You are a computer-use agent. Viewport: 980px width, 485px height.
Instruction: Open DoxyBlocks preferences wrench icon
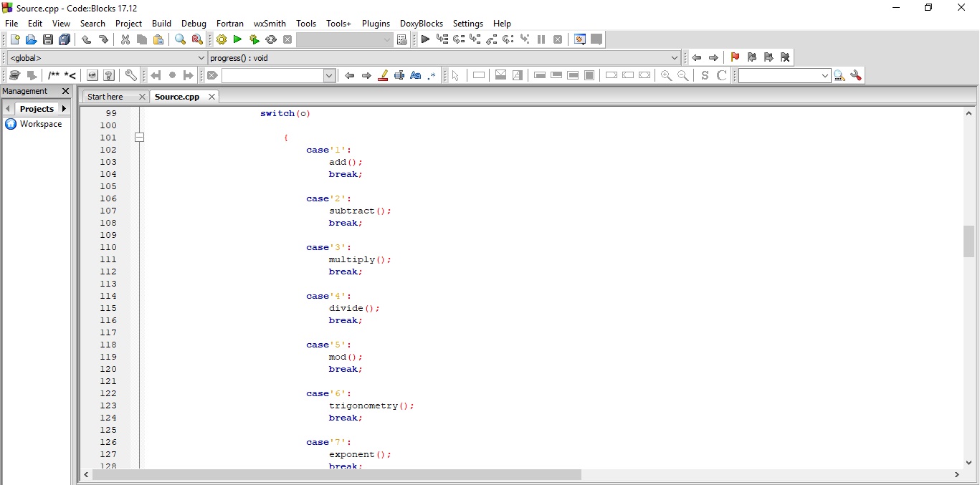130,75
